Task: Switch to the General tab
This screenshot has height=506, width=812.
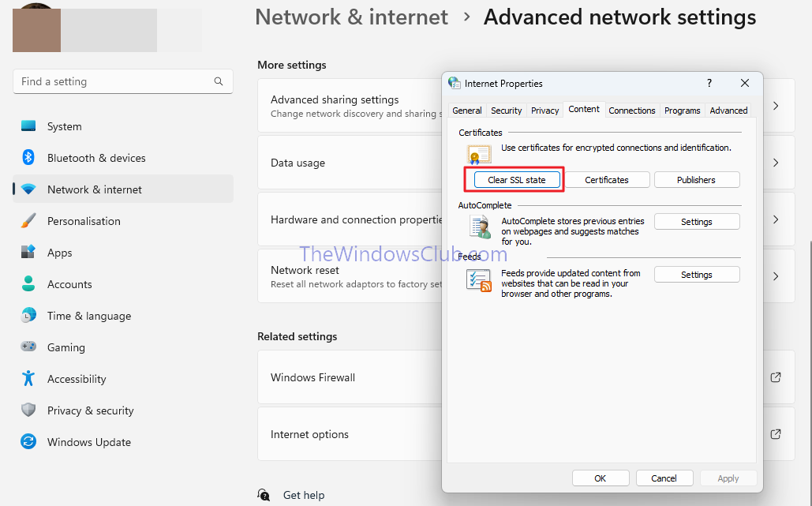Action: point(466,111)
